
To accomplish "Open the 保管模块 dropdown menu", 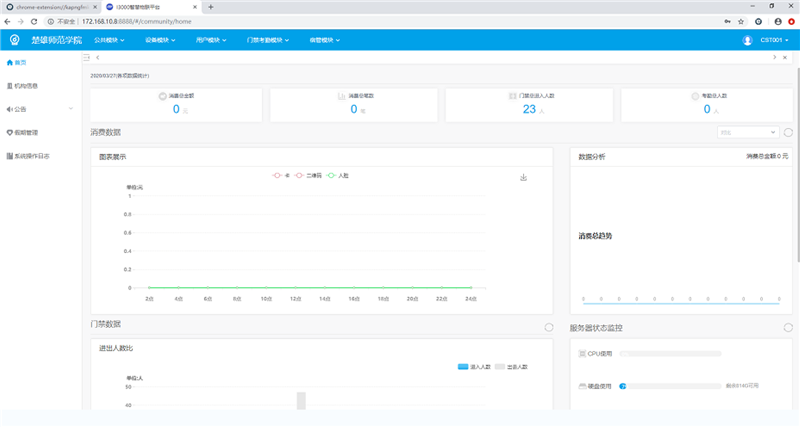I will point(324,40).
